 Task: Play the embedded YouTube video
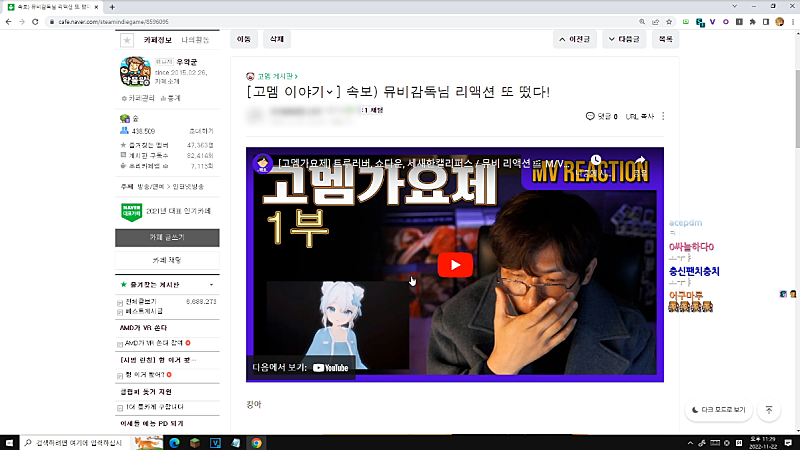[455, 265]
